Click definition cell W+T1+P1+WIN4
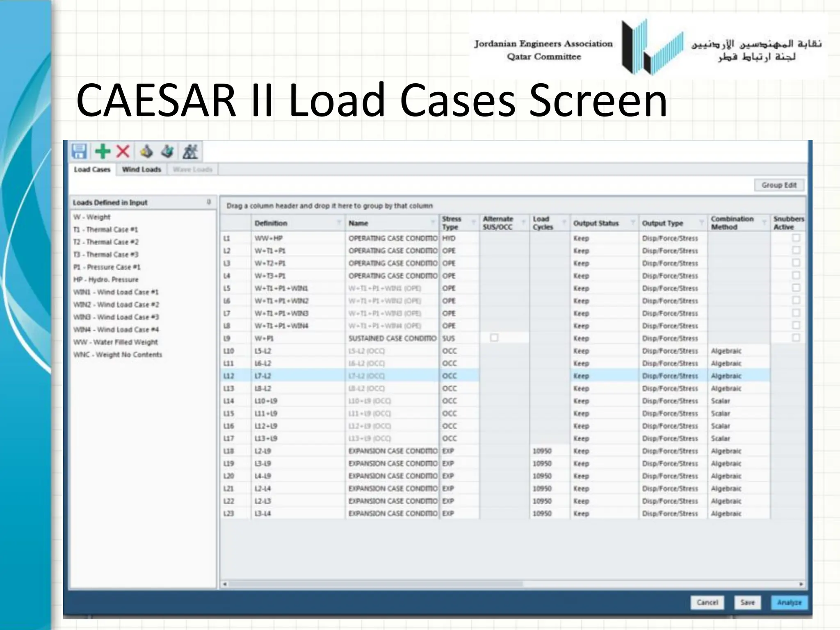Viewport: 840px width, 630px height. (x=298, y=326)
